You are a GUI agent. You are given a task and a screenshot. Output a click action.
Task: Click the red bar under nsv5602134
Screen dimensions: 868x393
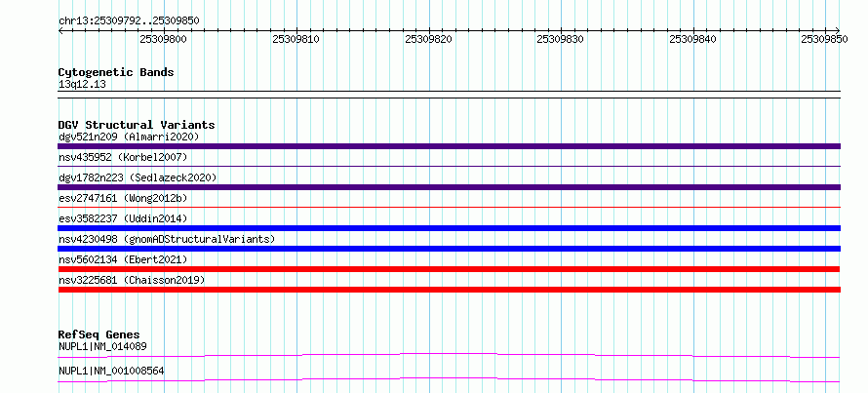tap(449, 269)
